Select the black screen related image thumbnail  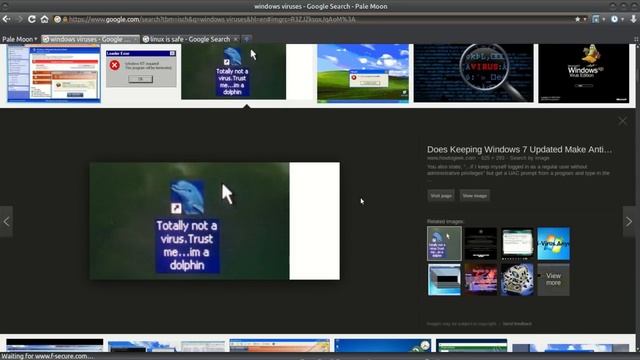481,244
